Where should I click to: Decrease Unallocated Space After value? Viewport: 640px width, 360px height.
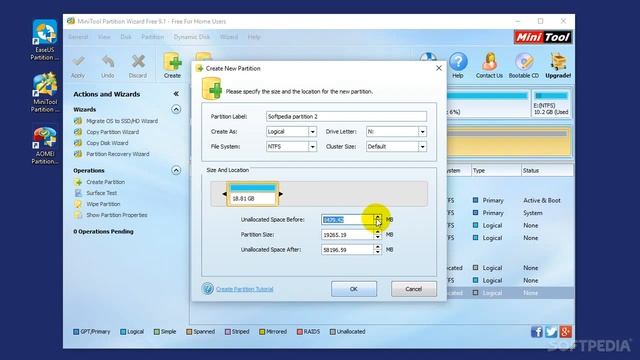click(x=378, y=252)
